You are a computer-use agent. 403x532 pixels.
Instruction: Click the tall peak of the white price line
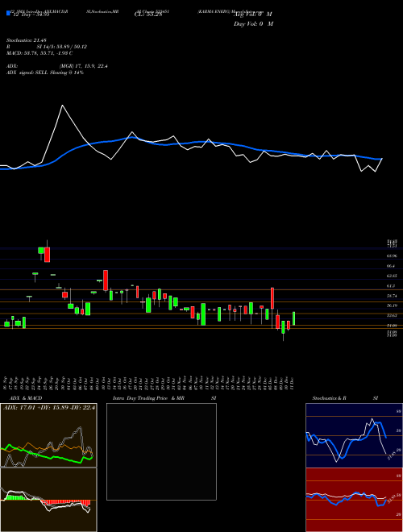(x=62, y=106)
